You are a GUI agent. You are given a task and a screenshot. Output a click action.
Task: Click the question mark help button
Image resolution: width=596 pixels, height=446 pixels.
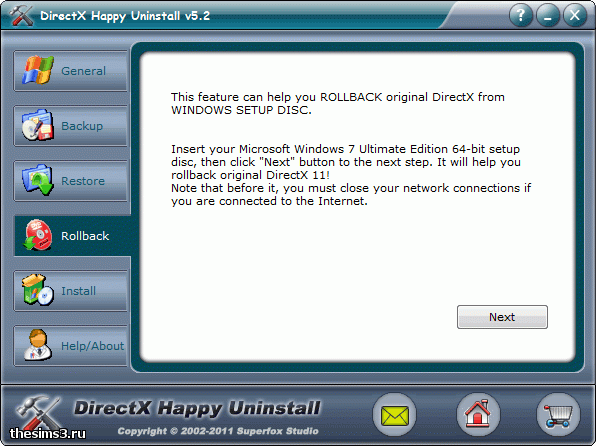pyautogui.click(x=521, y=16)
